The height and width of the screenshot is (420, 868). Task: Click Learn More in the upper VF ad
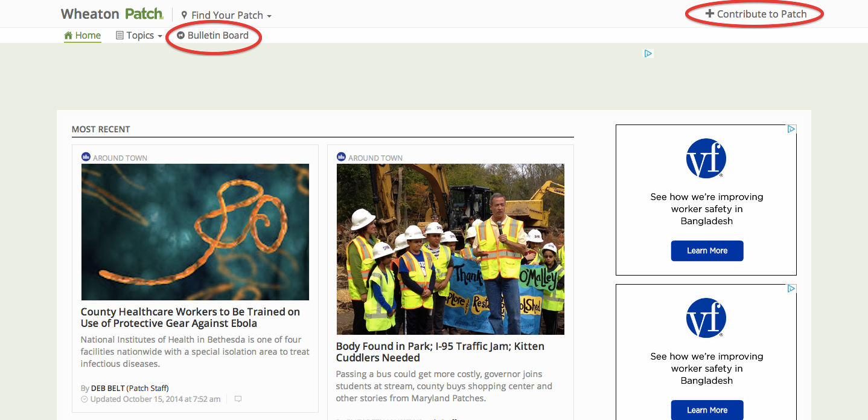coord(707,251)
